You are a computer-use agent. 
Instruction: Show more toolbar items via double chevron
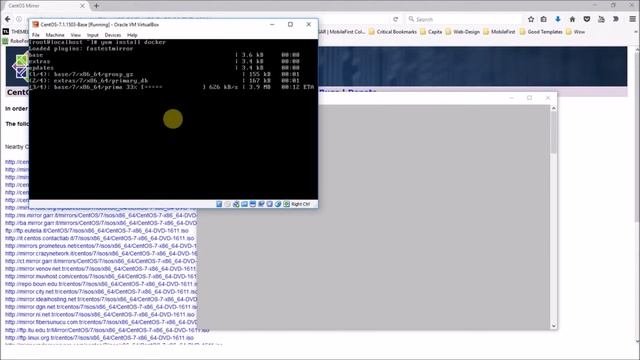pyautogui.click(x=616, y=19)
